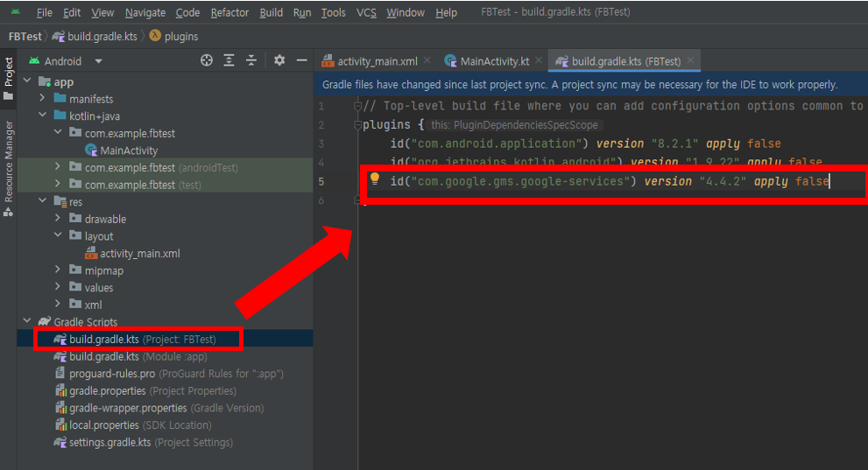Click the com.android.application plugin line
Image resolution: width=868 pixels, height=470 pixels.
[585, 144]
